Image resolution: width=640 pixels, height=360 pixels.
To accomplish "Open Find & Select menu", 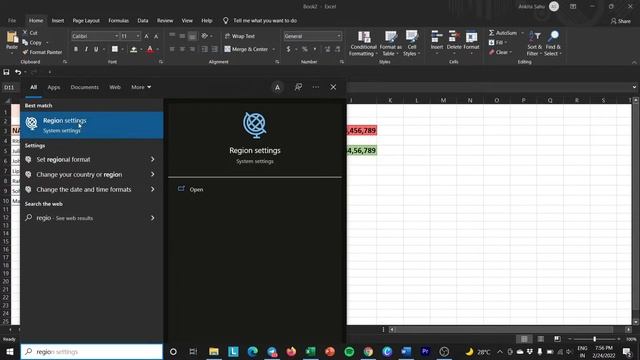I will tap(553, 43).
